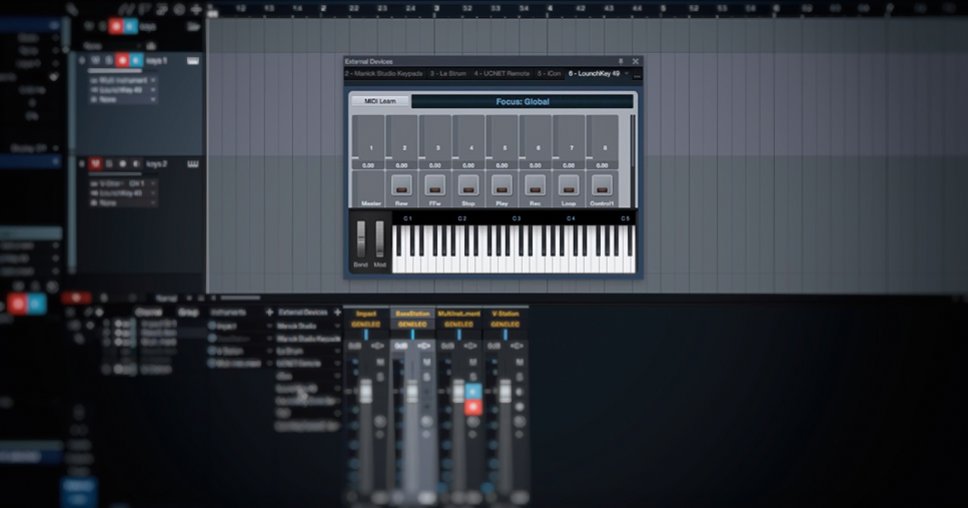The width and height of the screenshot is (968, 508).
Task: Select the UCNET Remote device tab
Action: point(503,74)
